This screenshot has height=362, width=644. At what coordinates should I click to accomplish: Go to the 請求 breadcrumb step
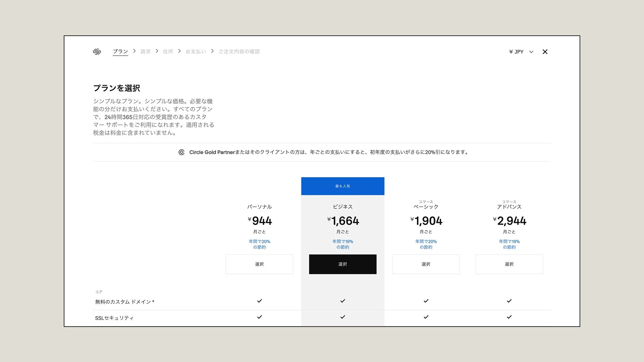pos(146,51)
